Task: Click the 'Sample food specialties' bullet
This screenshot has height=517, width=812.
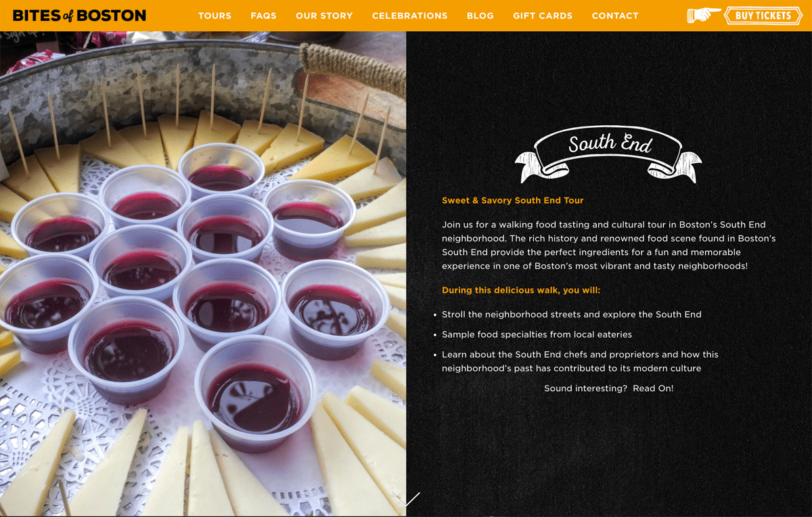Action: (x=537, y=334)
